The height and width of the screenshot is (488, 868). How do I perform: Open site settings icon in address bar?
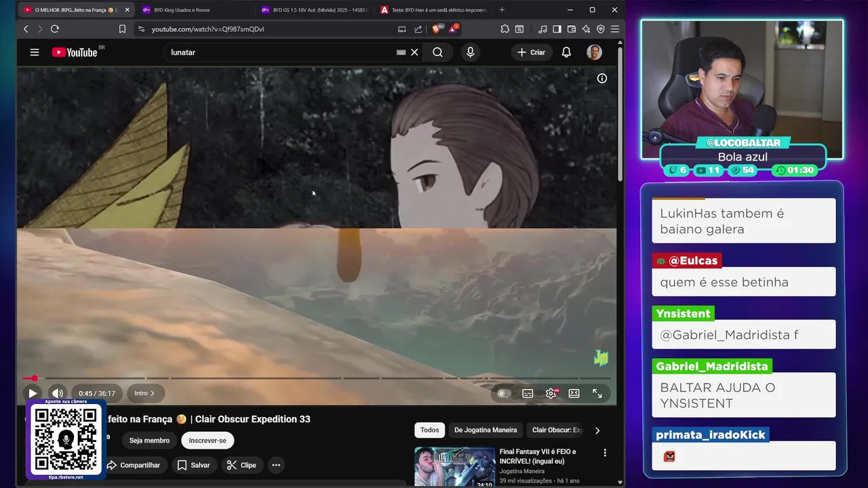(141, 29)
